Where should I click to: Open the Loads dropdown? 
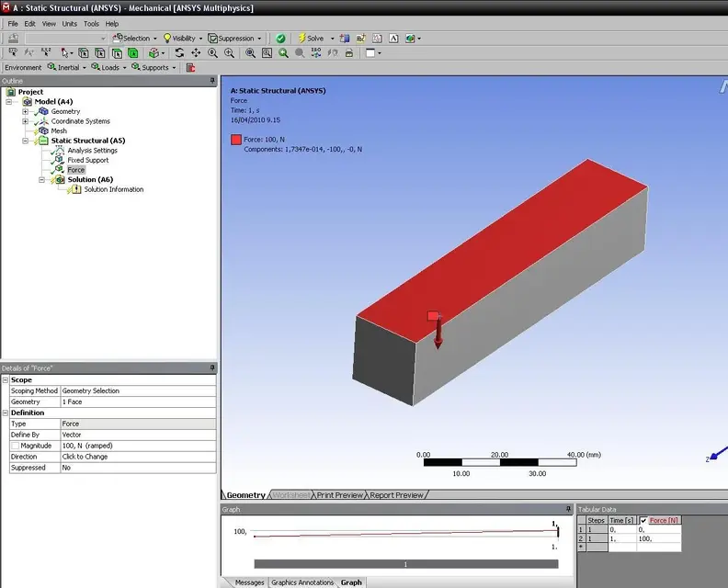click(x=109, y=68)
